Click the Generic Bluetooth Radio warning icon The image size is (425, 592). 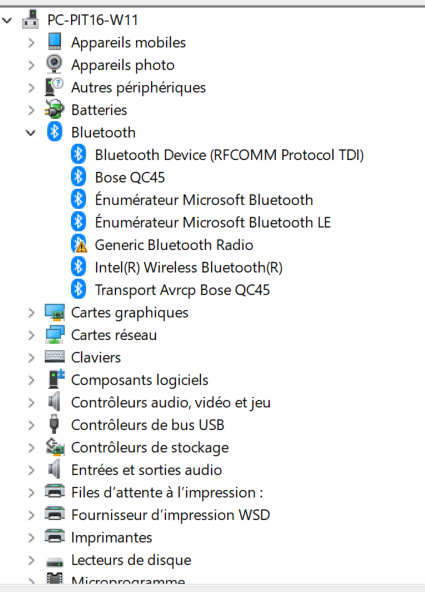(x=79, y=244)
